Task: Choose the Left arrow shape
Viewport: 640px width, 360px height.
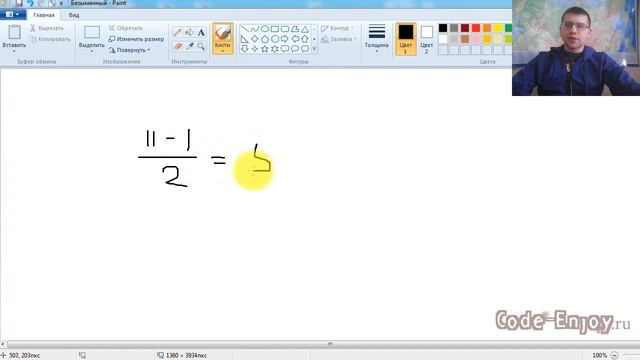Action: (x=295, y=39)
